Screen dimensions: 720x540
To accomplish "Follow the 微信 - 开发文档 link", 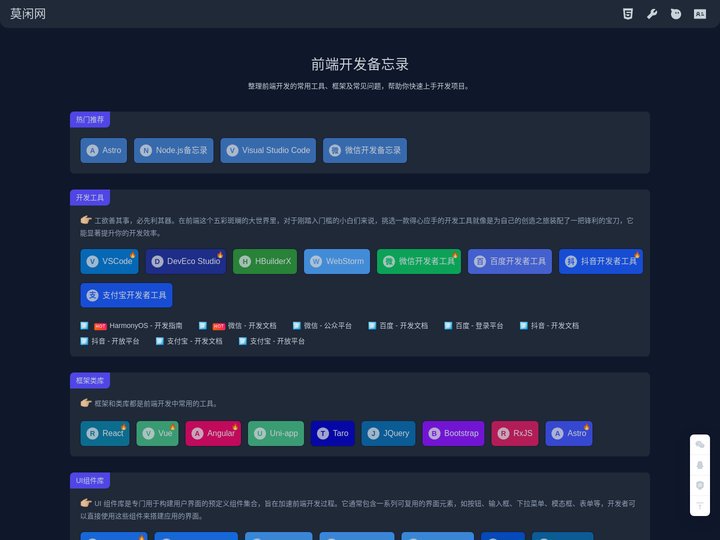I will (238, 326).
